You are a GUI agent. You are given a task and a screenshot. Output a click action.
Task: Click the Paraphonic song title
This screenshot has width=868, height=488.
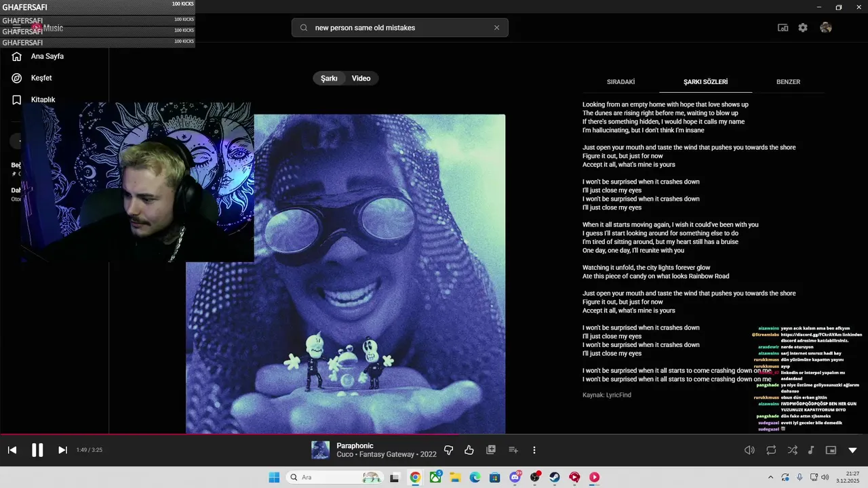pos(355,445)
